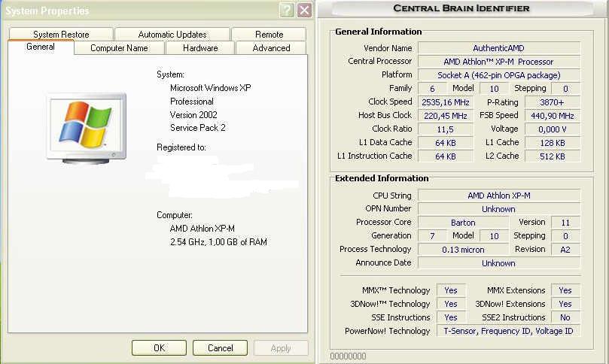Open the Automatic Updates tab
609x364 pixels.
click(x=172, y=35)
